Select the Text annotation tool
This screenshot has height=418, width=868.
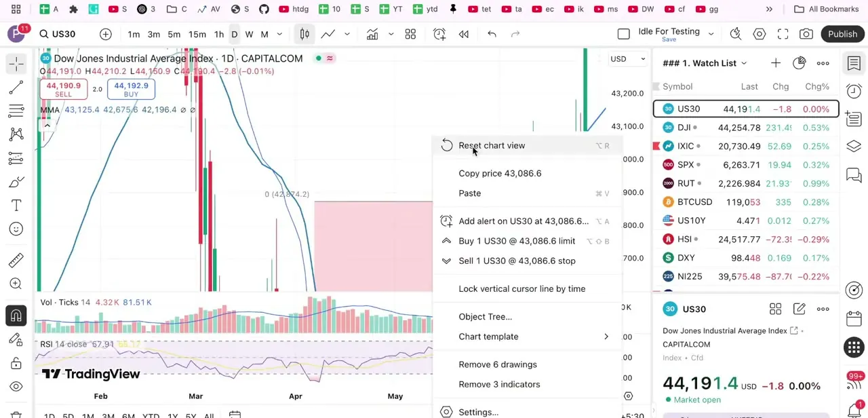tap(16, 206)
